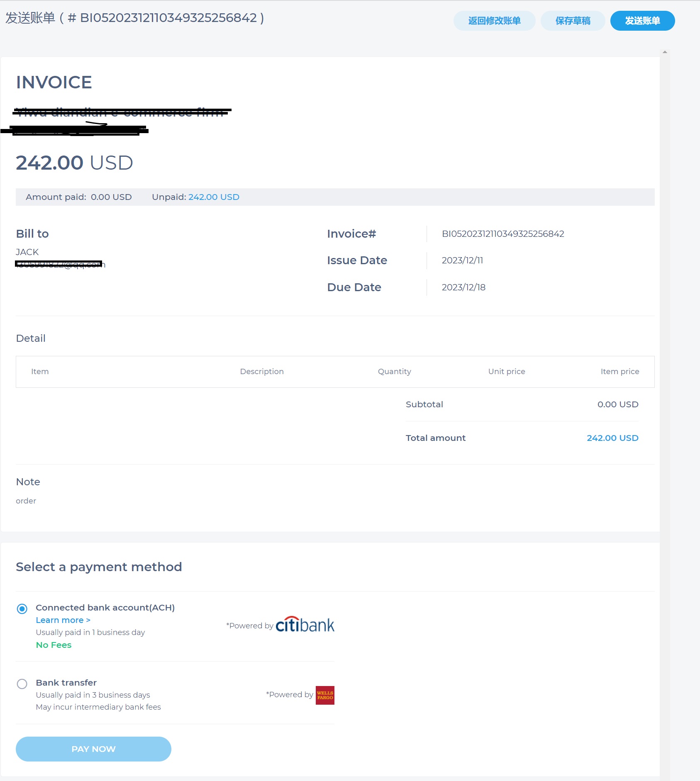Click the Due Date value 2023/12/18
The image size is (700, 781).
pos(463,287)
